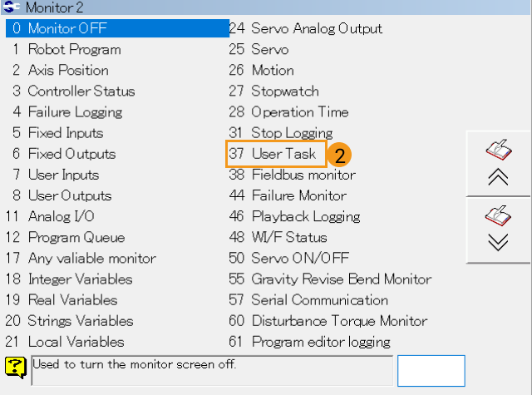The image size is (532, 395).
Task: Click the empty number input box
Action: coord(431,370)
